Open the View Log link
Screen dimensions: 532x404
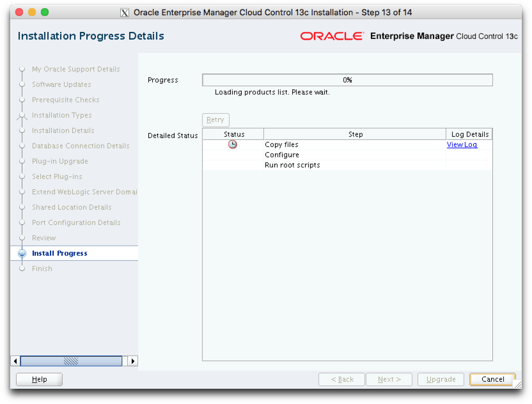coord(462,145)
